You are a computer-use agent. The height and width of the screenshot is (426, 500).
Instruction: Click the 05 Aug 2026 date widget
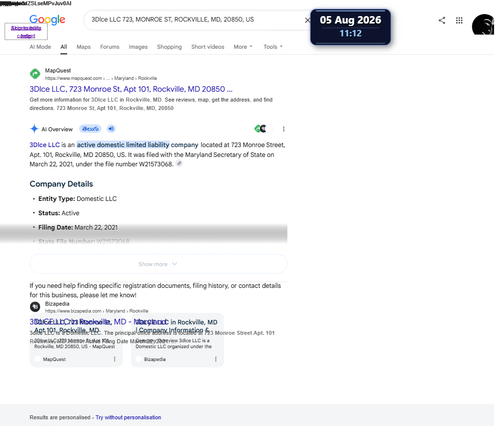tap(351, 27)
